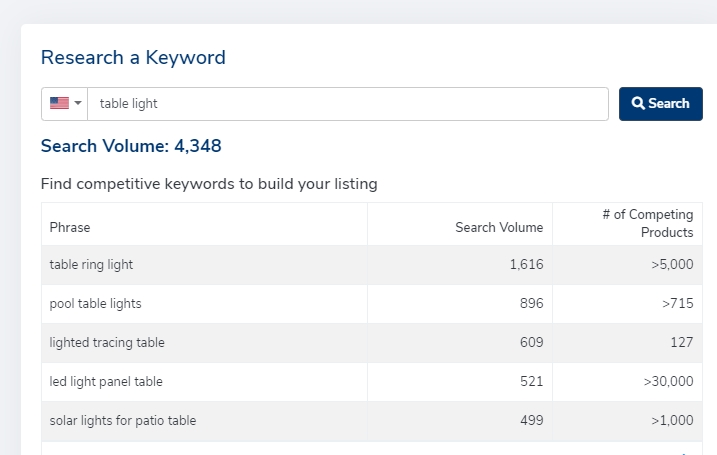This screenshot has width=717, height=455.
Task: Click the 'Research a Keyword' heading
Action: (133, 57)
